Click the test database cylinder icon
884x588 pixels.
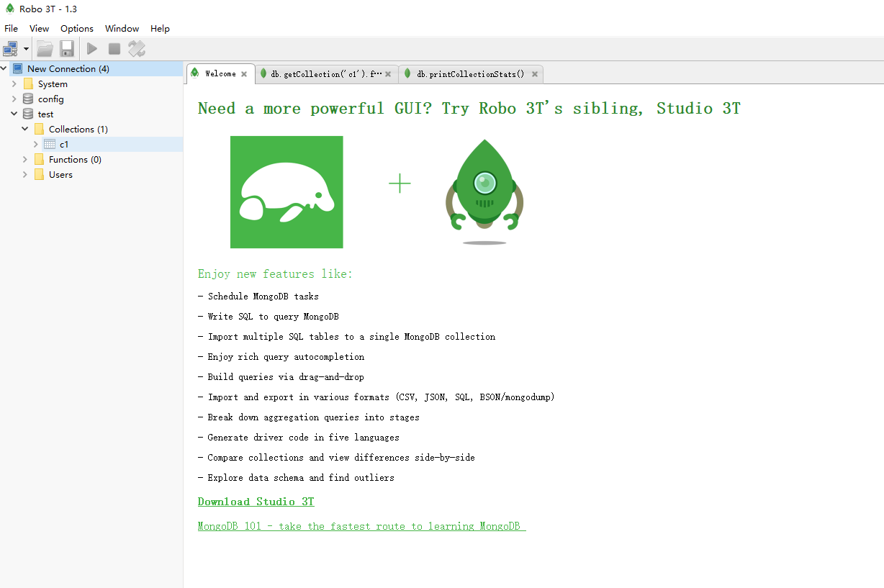click(28, 114)
